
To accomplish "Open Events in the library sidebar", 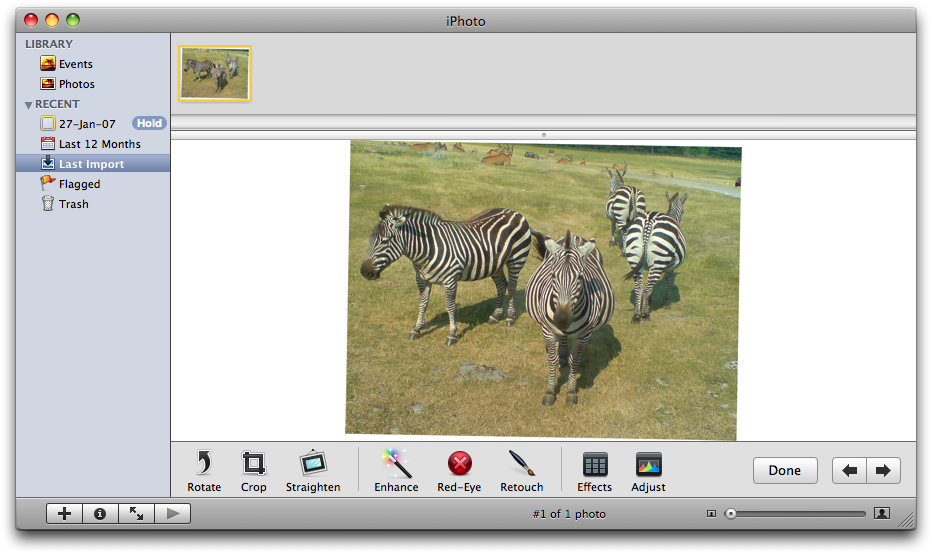I will [x=75, y=64].
